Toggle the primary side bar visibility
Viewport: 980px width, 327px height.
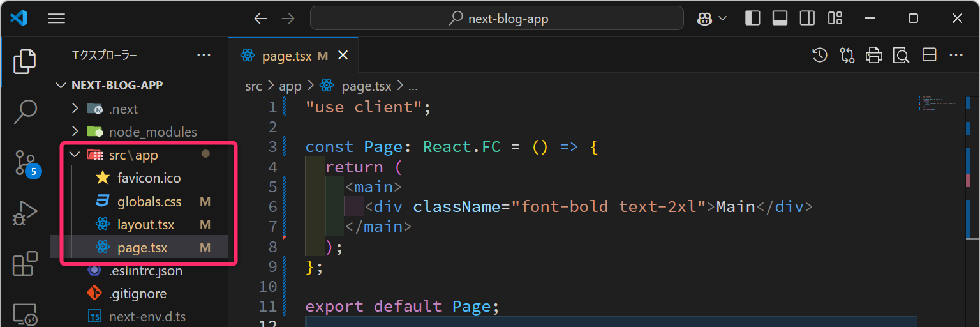[753, 19]
